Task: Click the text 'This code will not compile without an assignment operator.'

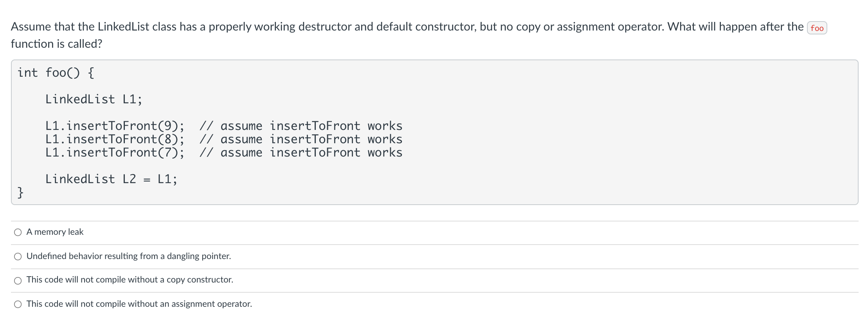Action: 139,304
